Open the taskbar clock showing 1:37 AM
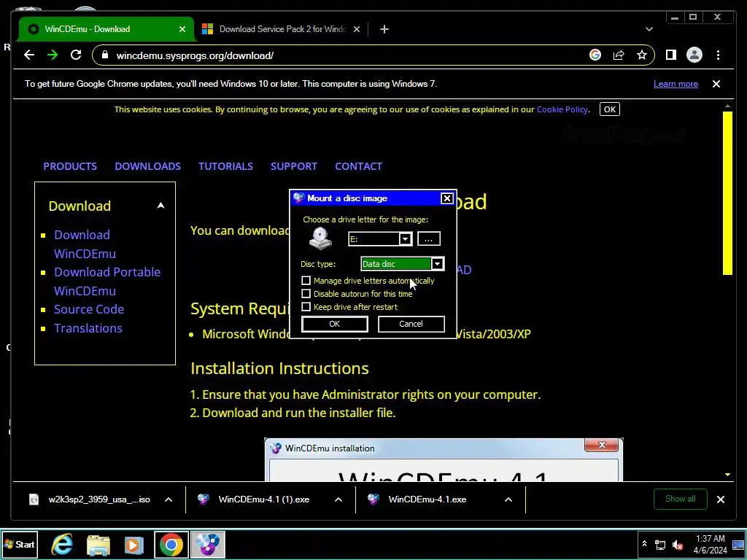This screenshot has width=747, height=560. [x=710, y=544]
